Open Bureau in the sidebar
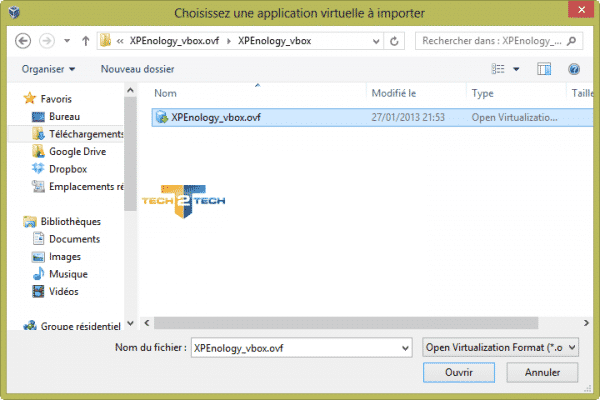600x400 pixels. (64, 116)
